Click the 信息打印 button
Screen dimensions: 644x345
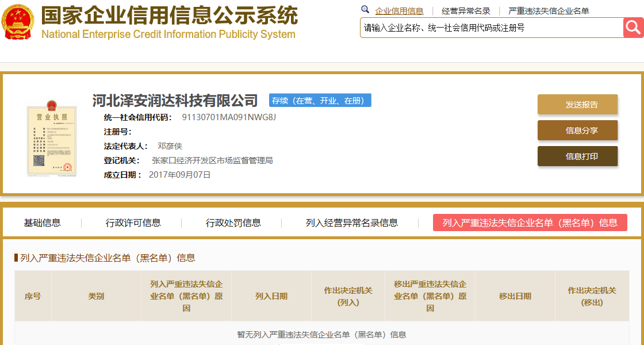577,156
